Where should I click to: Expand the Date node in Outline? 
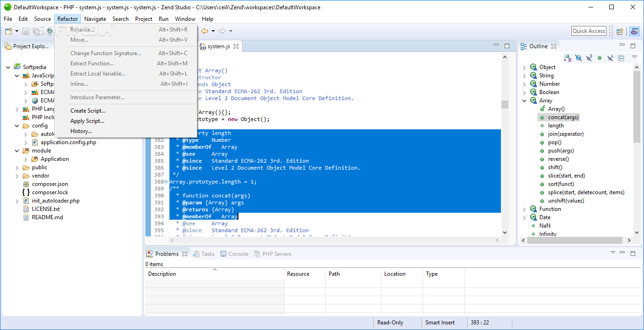tap(525, 217)
